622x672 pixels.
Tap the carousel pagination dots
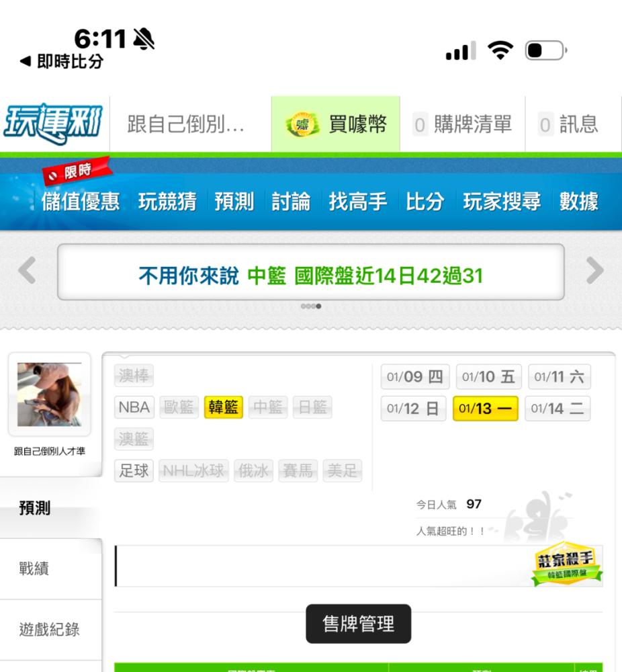tap(311, 306)
